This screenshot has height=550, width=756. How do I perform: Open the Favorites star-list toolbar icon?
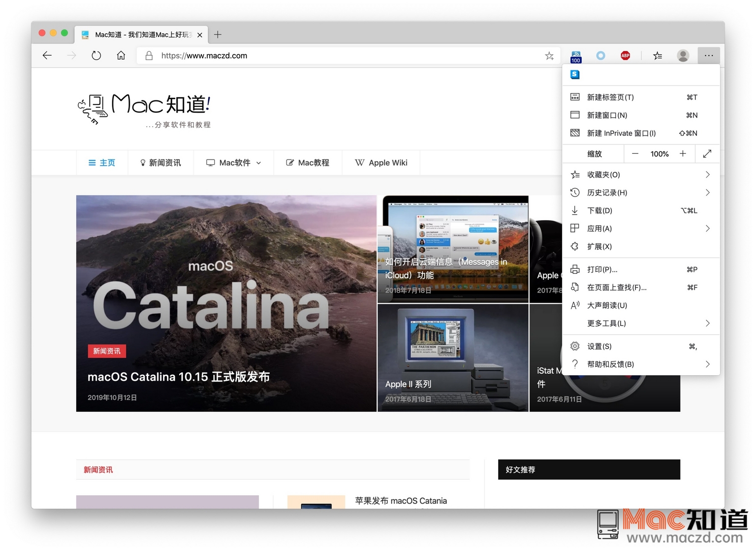(658, 55)
